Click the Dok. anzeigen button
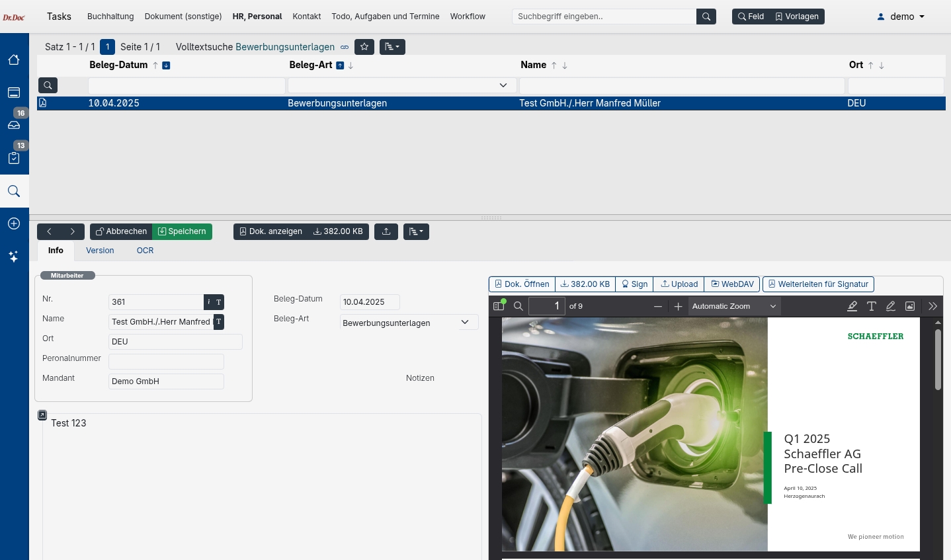 270,231
